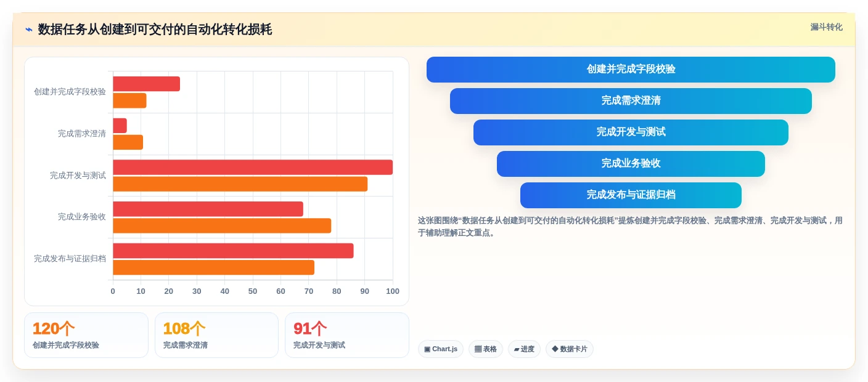Click the orange bar for 创建并完成字段校验
868x382 pixels.
[129, 100]
